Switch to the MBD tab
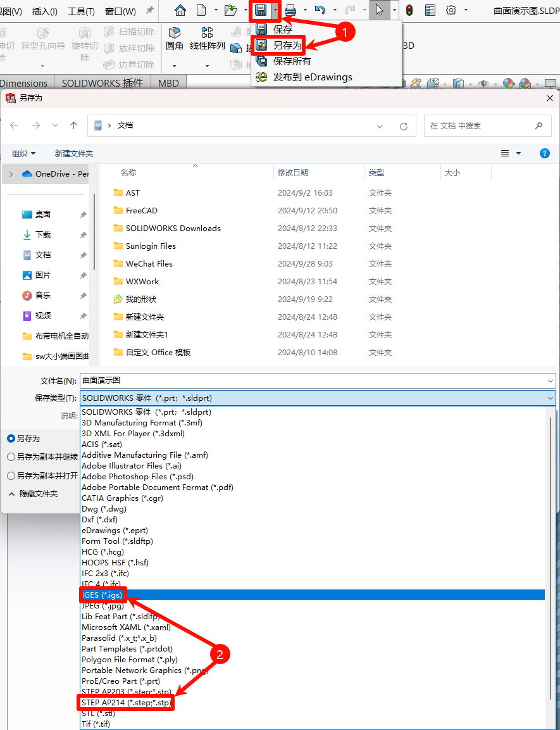The height and width of the screenshot is (730, 560). pos(169,84)
